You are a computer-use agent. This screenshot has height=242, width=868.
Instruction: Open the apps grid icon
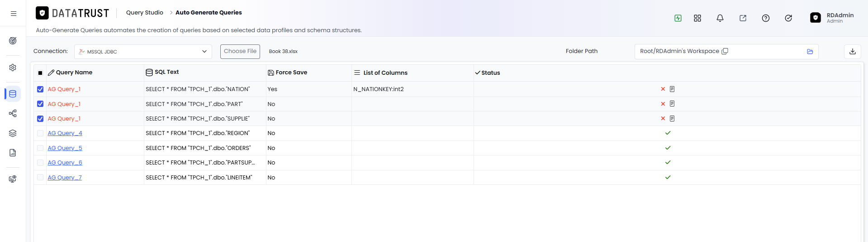697,18
